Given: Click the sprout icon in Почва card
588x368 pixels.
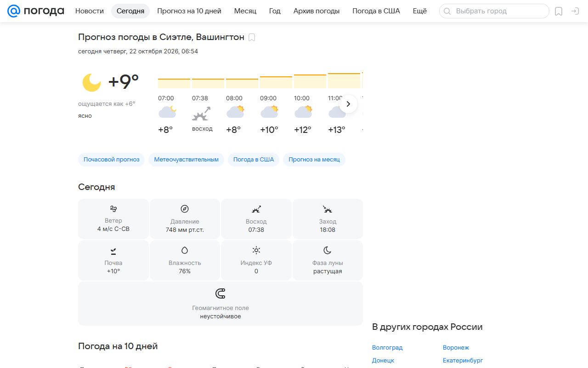Looking at the screenshot, I should click(x=113, y=251).
